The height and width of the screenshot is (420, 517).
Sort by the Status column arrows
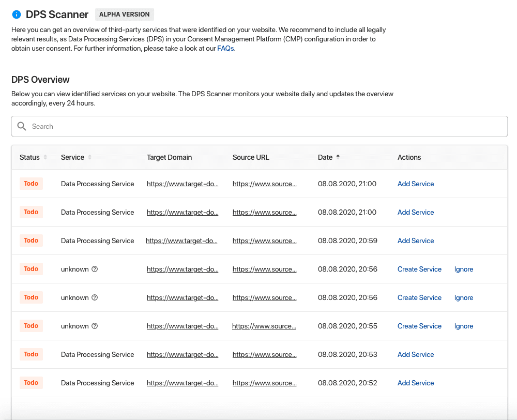[45, 157]
